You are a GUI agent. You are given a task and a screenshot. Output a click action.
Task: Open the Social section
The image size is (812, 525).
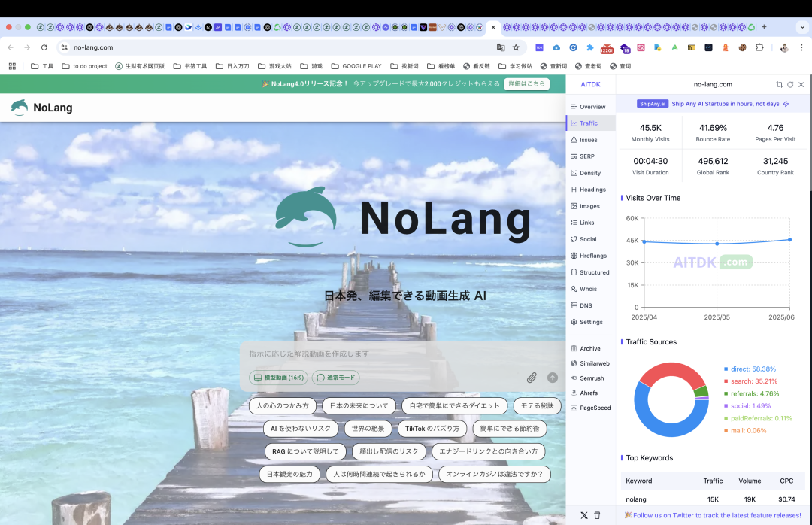point(583,239)
